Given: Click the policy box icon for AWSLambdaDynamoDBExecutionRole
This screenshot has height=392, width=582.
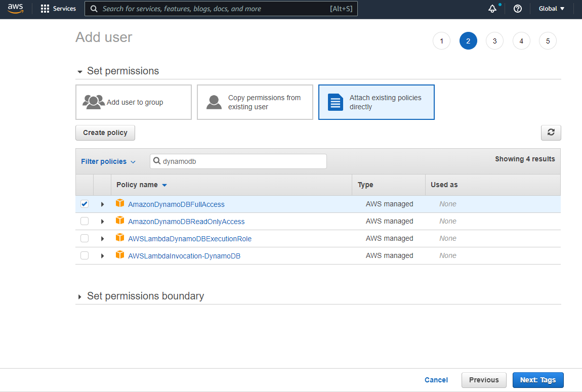Looking at the screenshot, I should pos(120,238).
